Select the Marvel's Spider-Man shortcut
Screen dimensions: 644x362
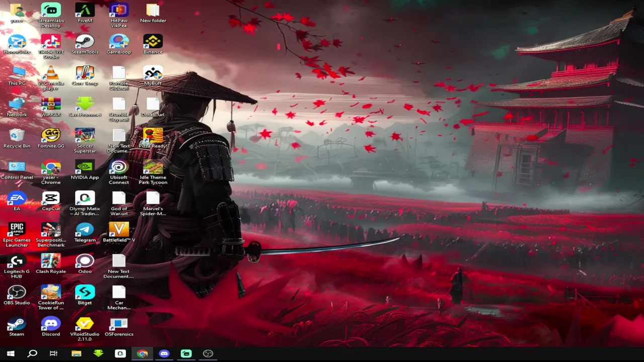(153, 204)
